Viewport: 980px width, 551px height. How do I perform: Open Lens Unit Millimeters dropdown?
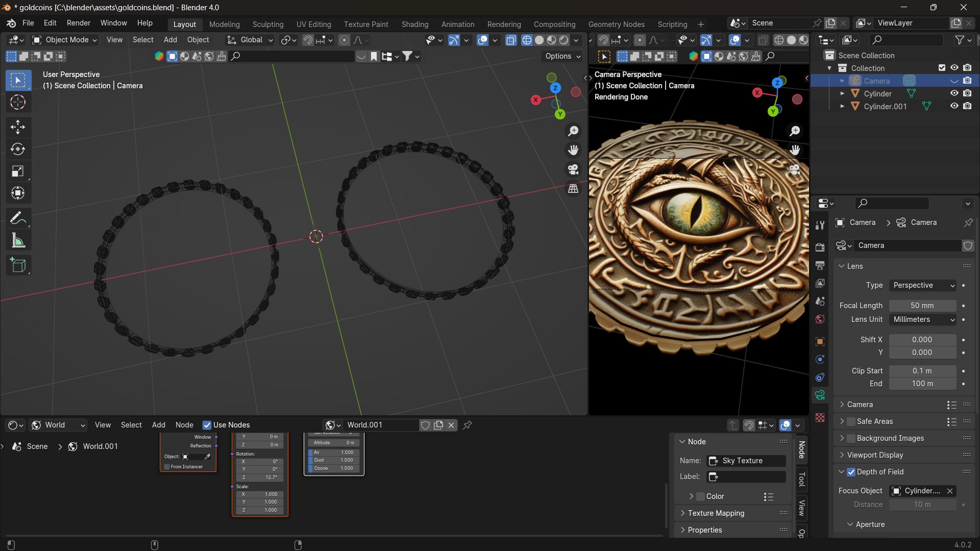click(x=923, y=319)
